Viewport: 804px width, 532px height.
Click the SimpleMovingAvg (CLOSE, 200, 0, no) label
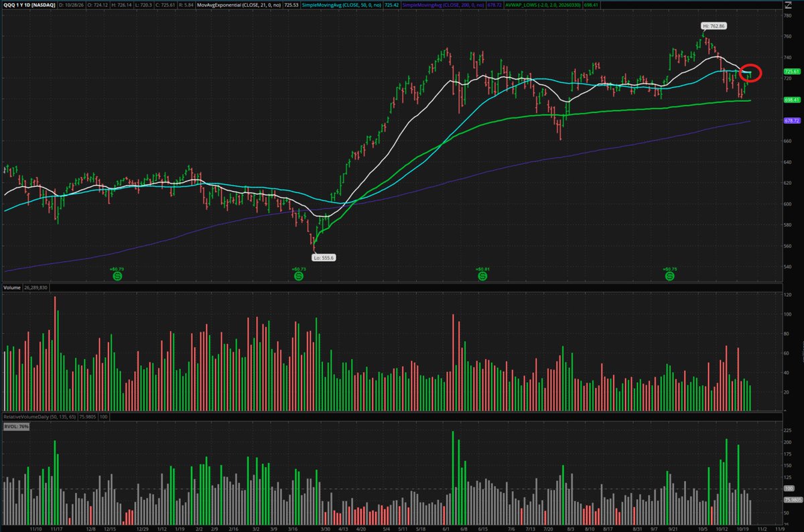point(443,5)
